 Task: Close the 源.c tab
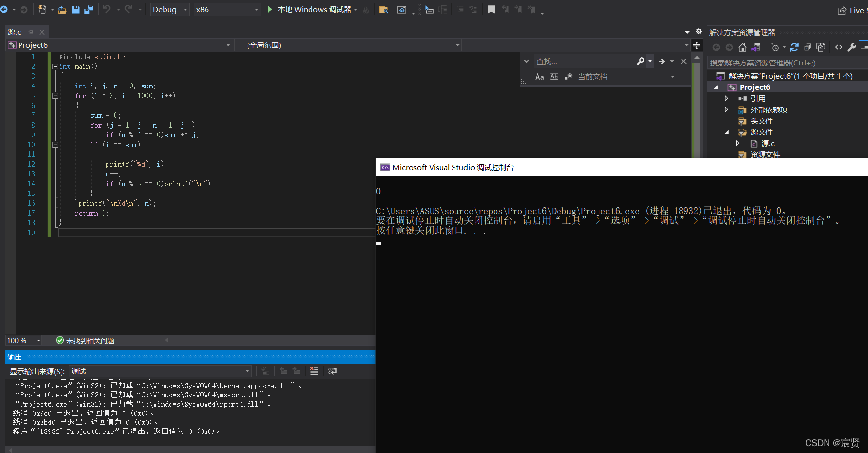click(x=42, y=32)
